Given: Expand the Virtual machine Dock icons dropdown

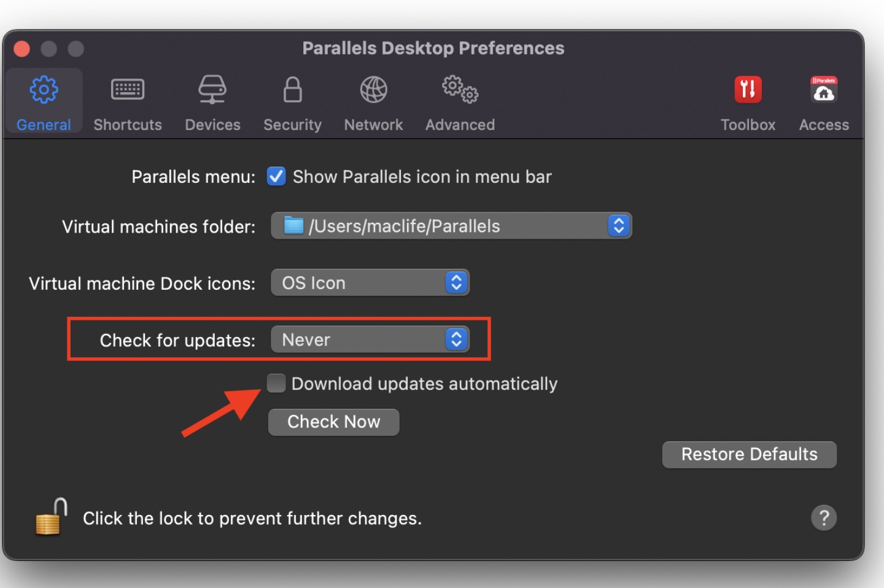Looking at the screenshot, I should click(370, 283).
